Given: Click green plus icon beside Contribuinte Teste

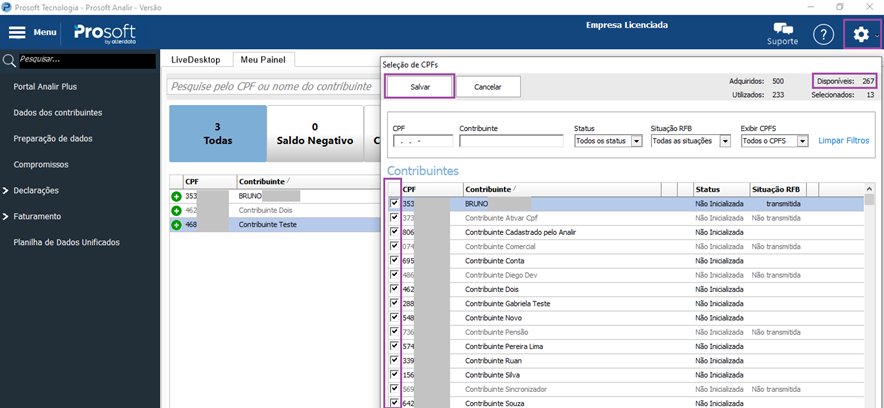Looking at the screenshot, I should 176,225.
